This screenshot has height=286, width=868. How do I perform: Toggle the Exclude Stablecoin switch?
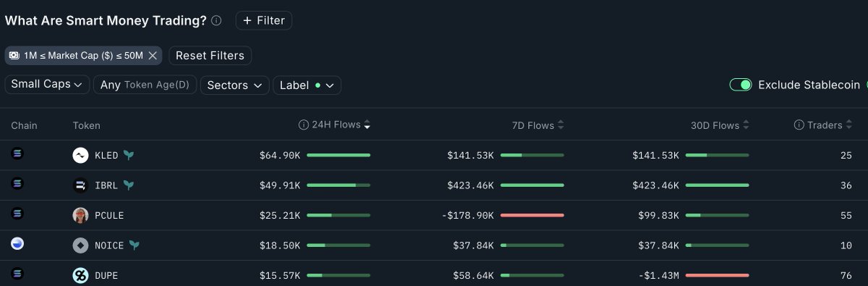pos(741,85)
